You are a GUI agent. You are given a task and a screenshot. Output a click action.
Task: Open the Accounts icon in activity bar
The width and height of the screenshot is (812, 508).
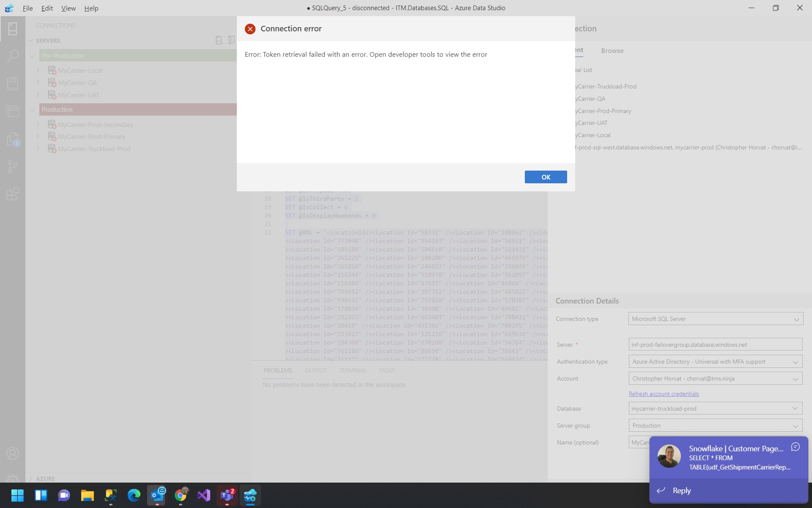click(x=13, y=453)
